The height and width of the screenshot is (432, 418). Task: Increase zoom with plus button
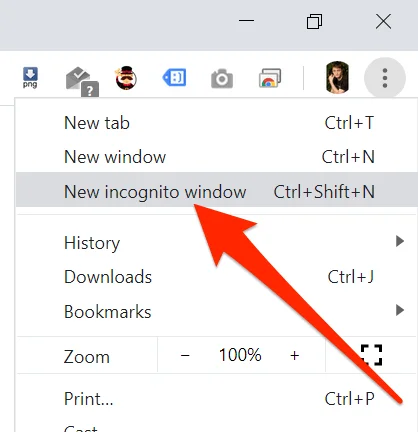tap(295, 355)
